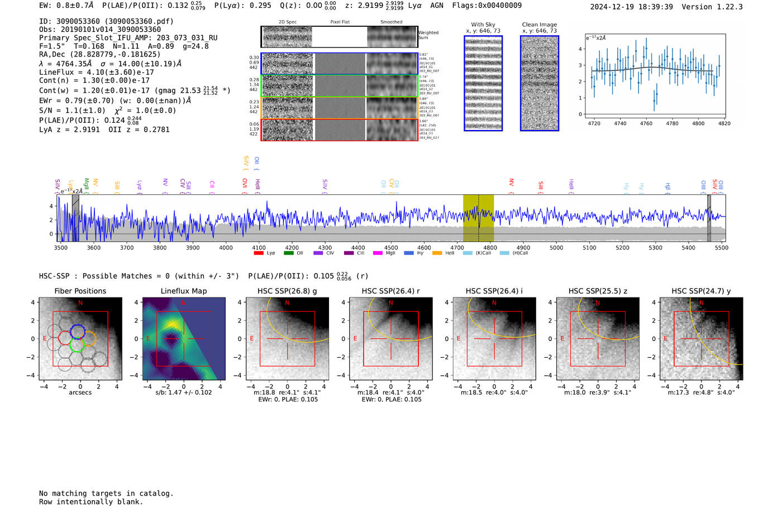Open the HSC SSP(26.4) i cutout
The height and width of the screenshot is (532, 782).
pos(494,339)
